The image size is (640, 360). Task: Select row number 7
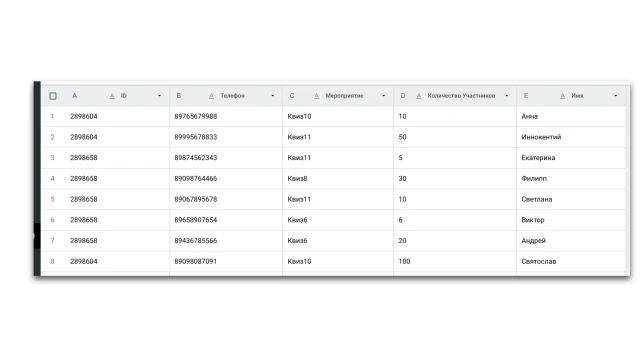pos(52,241)
